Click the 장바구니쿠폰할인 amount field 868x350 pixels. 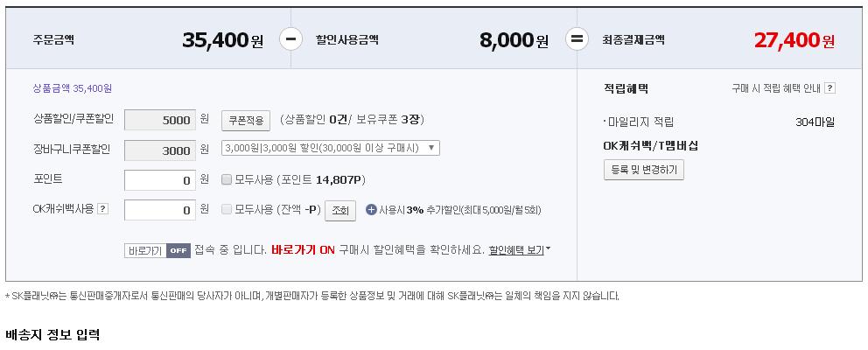click(160, 150)
